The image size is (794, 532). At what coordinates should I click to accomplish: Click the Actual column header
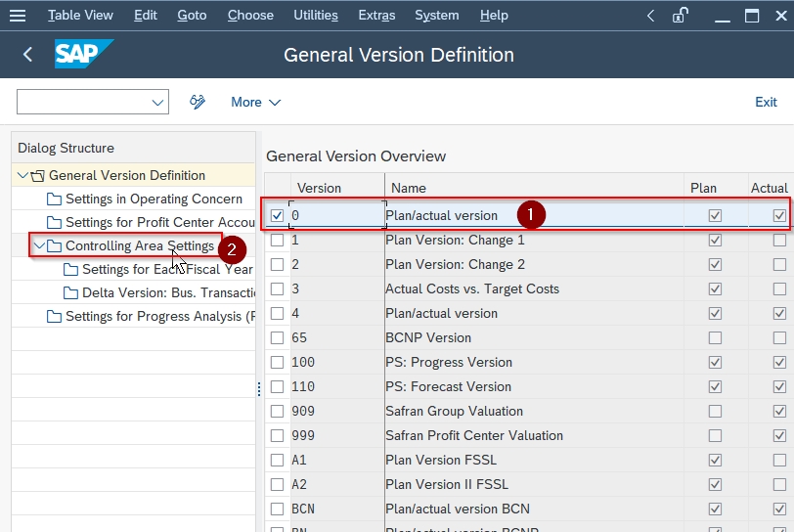click(x=770, y=188)
